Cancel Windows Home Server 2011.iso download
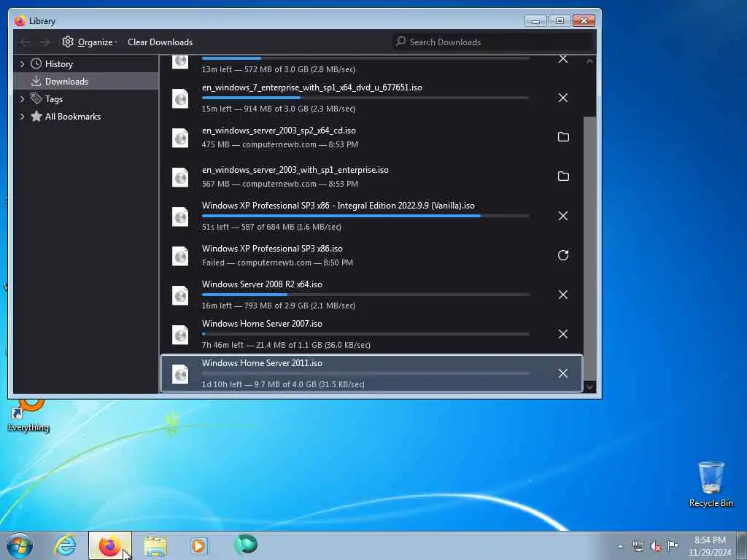747x560 pixels. [562, 373]
